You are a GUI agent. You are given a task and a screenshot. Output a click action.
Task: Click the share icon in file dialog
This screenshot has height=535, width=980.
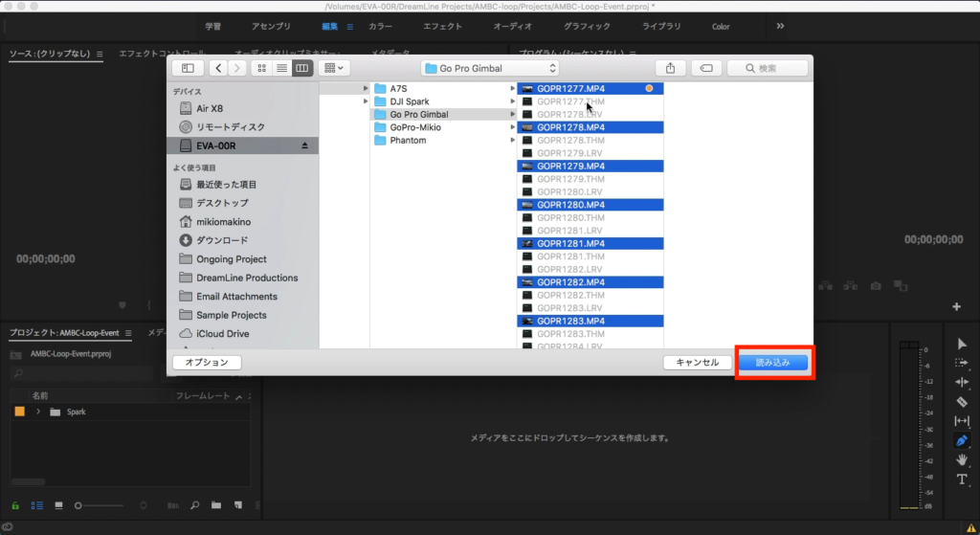671,68
